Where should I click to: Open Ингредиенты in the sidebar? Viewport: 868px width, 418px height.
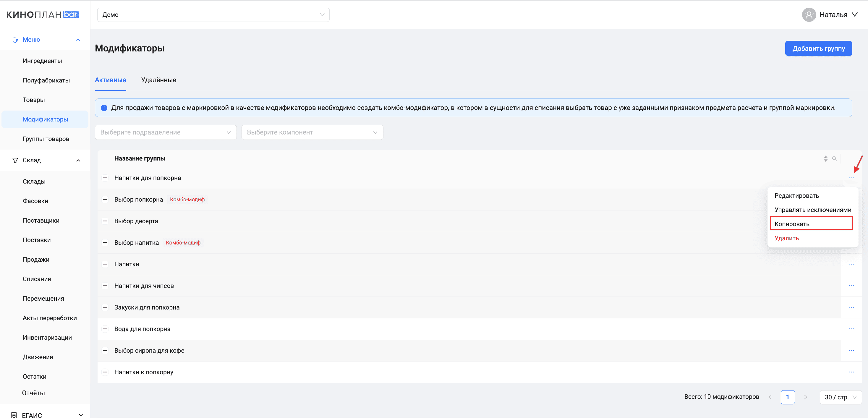pos(43,61)
